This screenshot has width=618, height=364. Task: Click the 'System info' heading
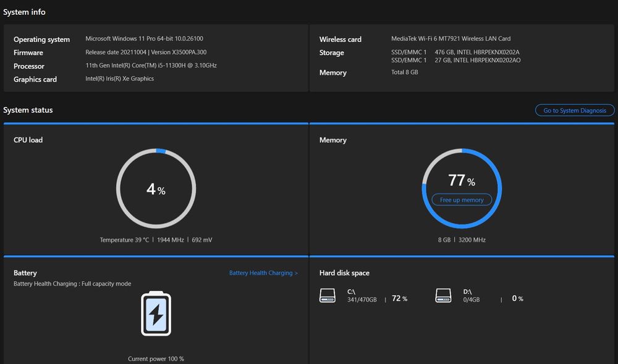tap(24, 12)
